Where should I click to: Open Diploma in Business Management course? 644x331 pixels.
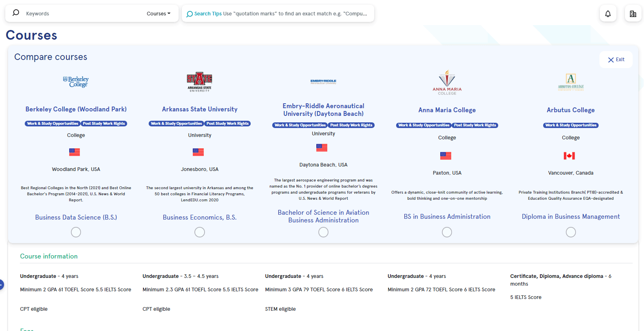571,217
